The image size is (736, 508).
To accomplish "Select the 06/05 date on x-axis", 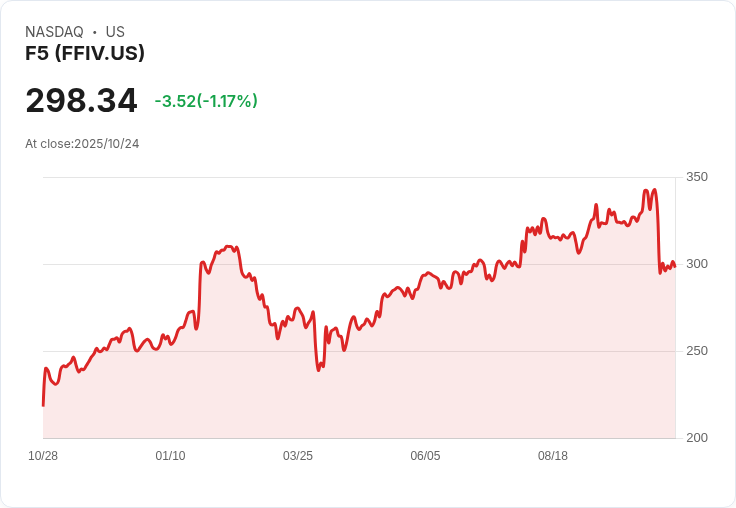I will tap(425, 456).
